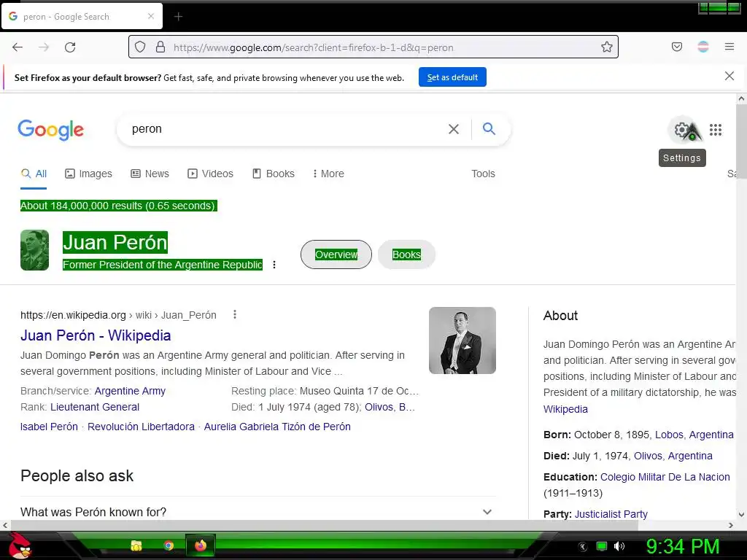
Task: Open Olivos link in About Died row
Action: click(648, 456)
